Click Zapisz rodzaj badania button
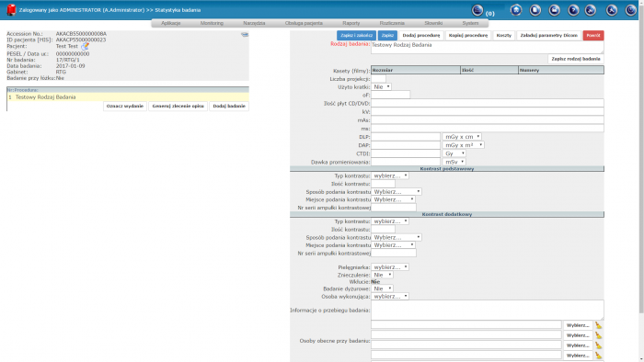The height and width of the screenshot is (362, 644). pyautogui.click(x=576, y=59)
